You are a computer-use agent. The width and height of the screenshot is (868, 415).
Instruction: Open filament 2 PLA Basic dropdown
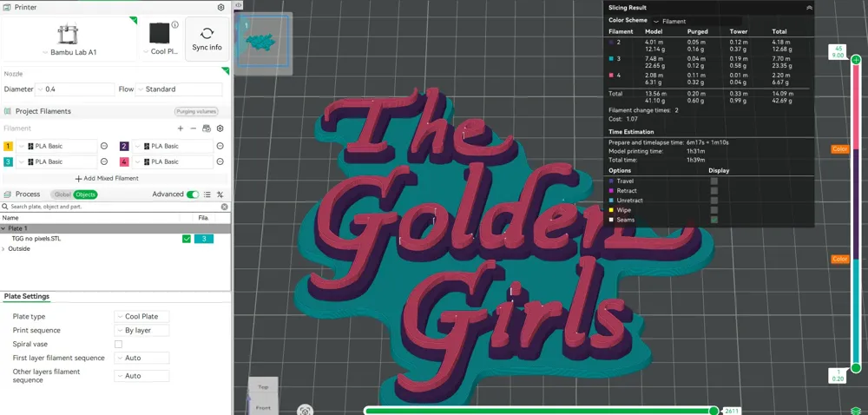[x=173, y=146]
